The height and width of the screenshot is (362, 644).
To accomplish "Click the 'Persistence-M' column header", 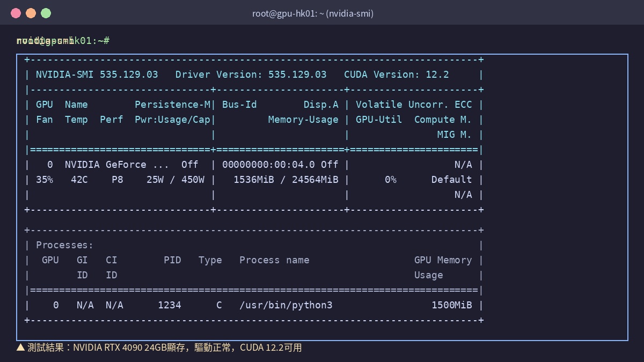I will click(x=173, y=105).
